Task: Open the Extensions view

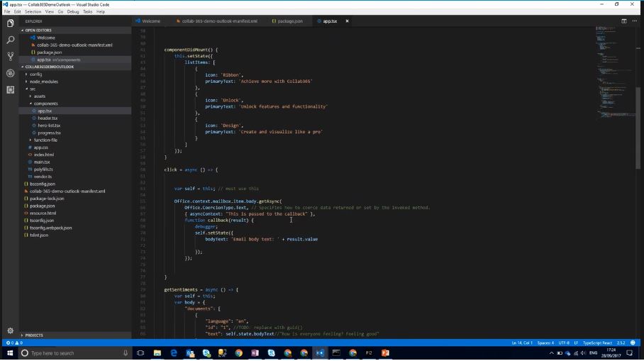Action: (x=10, y=90)
